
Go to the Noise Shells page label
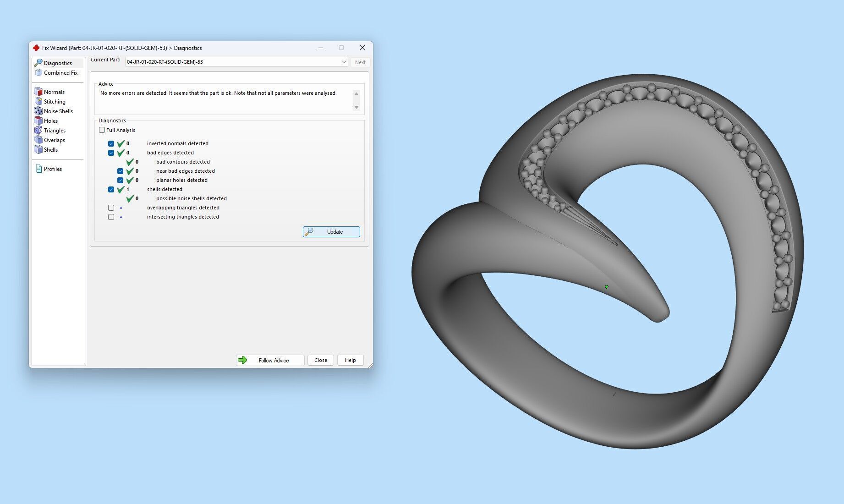click(x=58, y=111)
